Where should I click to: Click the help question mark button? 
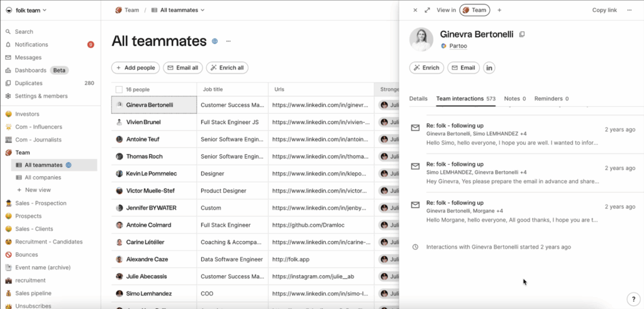pyautogui.click(x=633, y=299)
